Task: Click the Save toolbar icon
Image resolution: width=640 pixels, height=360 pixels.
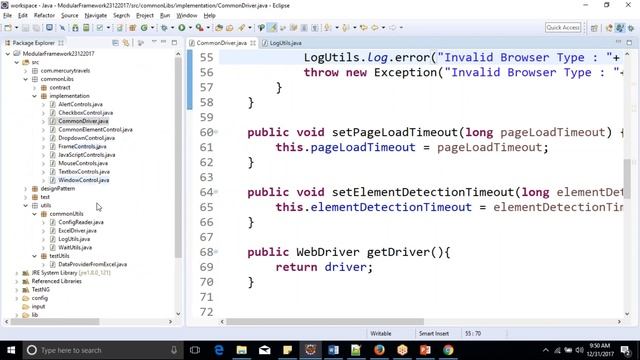Action: click(x=25, y=28)
